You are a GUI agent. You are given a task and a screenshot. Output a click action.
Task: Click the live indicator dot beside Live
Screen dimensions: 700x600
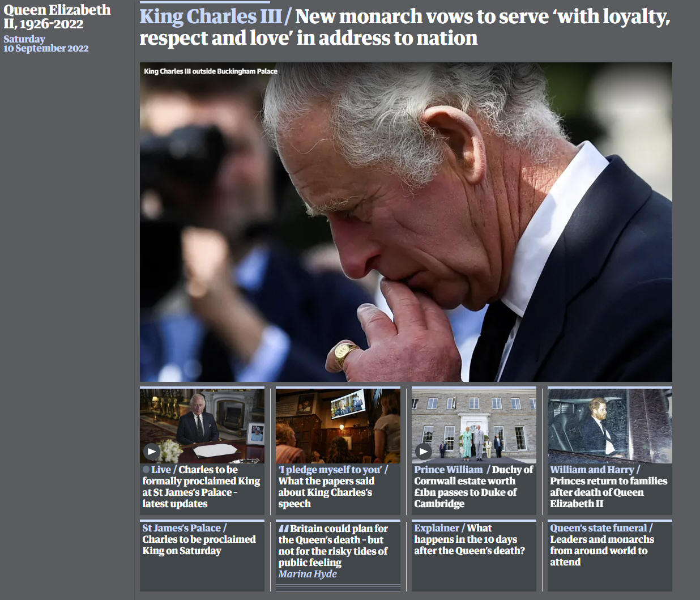click(146, 469)
